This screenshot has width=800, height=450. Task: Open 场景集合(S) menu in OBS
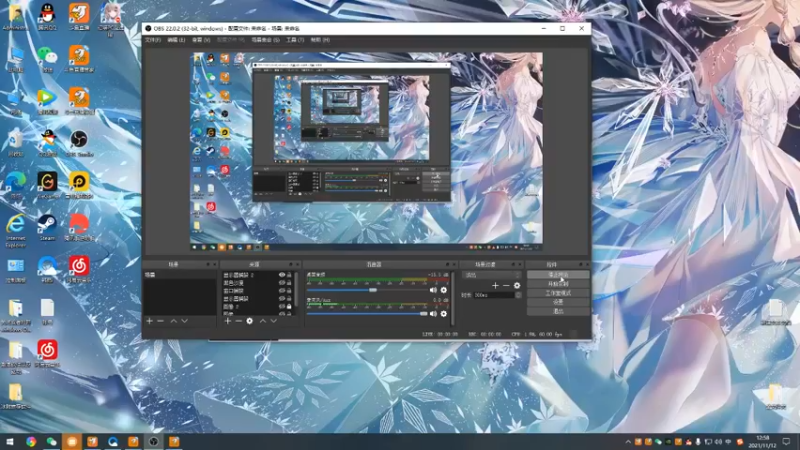click(x=265, y=40)
